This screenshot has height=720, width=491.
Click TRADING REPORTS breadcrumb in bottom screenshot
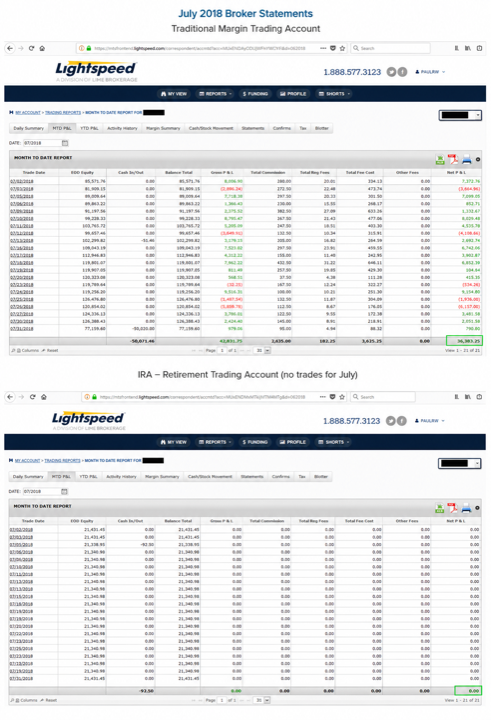point(62,461)
